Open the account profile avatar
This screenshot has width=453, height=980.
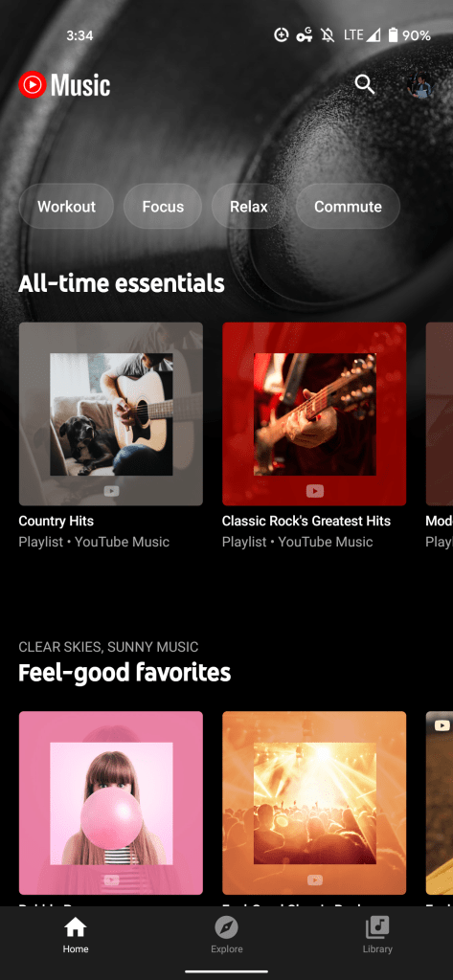(419, 85)
